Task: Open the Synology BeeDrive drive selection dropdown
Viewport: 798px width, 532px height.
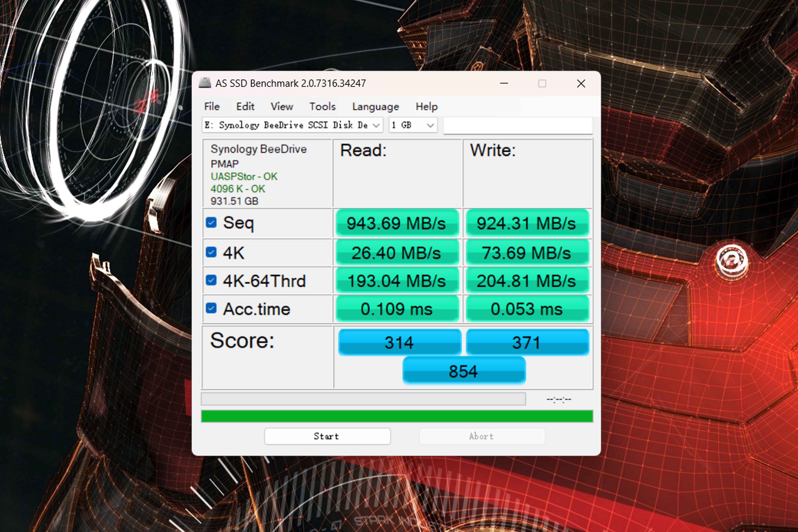Action: point(293,125)
